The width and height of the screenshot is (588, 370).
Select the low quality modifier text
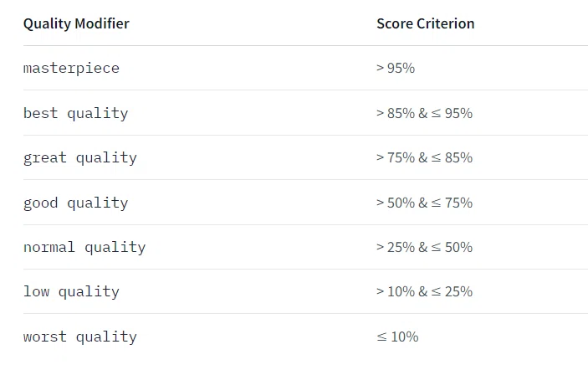point(71,291)
